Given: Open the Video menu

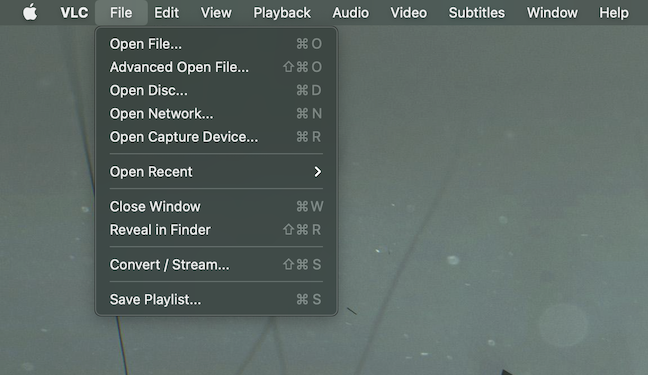Looking at the screenshot, I should pos(408,12).
